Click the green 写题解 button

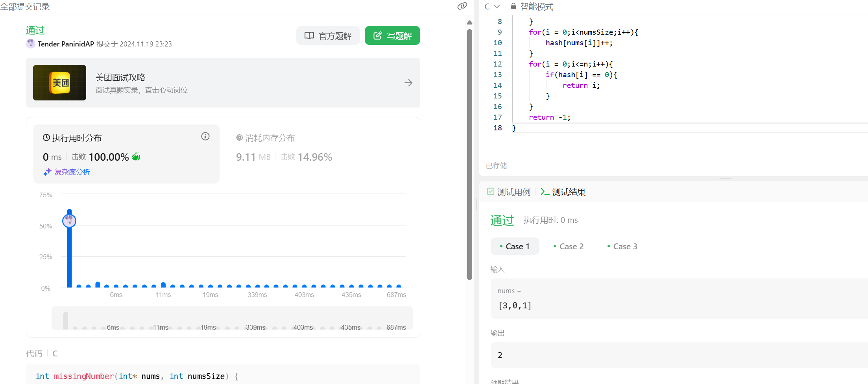point(392,36)
